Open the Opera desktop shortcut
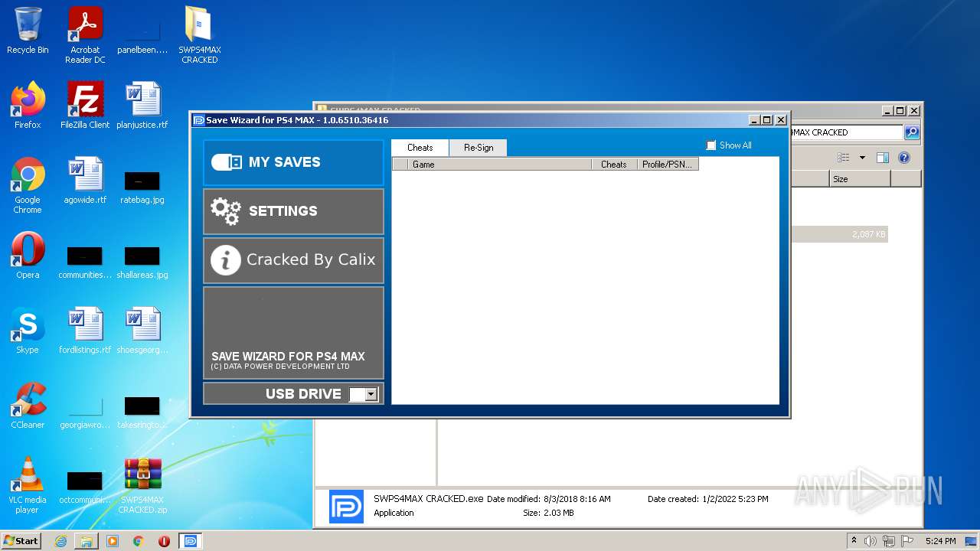This screenshot has height=551, width=980. (28, 256)
